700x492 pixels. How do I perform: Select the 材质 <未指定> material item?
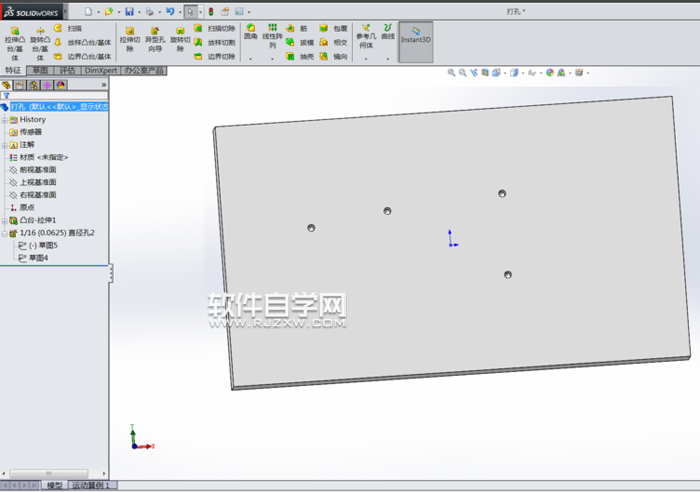pyautogui.click(x=39, y=157)
